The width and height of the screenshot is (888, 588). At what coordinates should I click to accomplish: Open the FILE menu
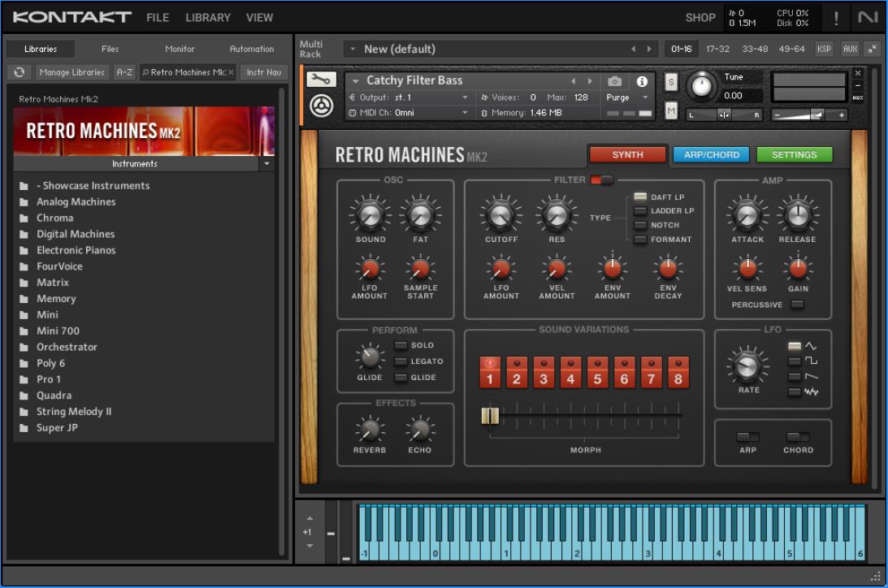click(x=158, y=17)
